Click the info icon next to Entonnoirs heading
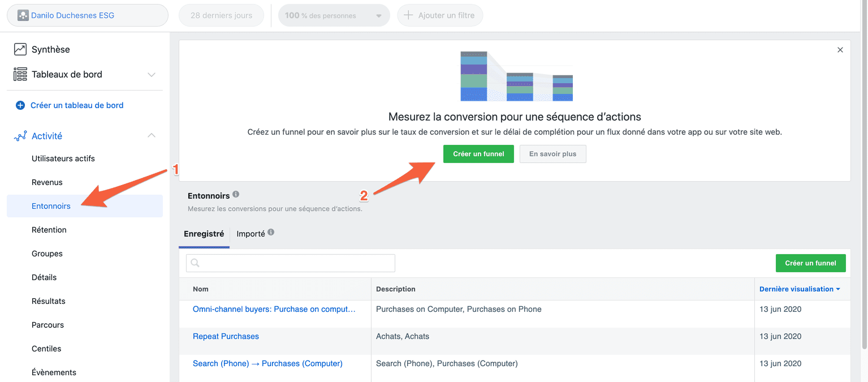The image size is (868, 382). point(236,194)
